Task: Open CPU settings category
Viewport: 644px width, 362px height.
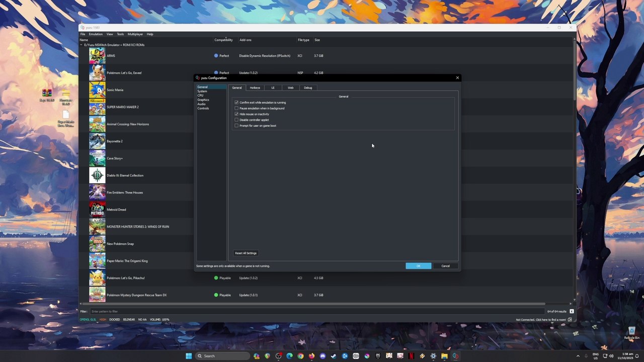Action: tap(201, 96)
